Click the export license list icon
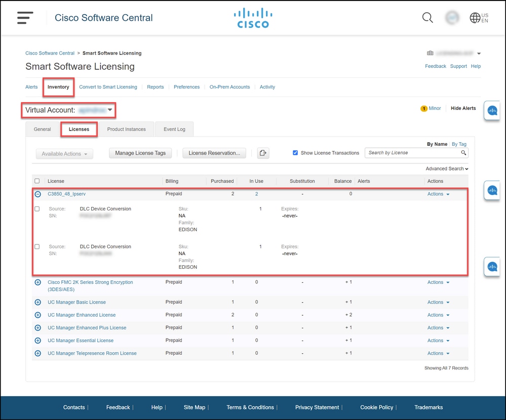This screenshot has width=506, height=420. pos(263,153)
